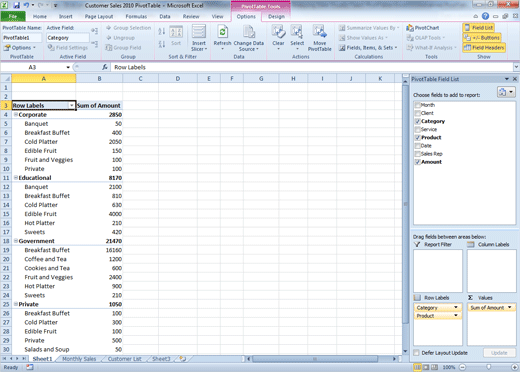Switch to the Page Layout tab

99,16
